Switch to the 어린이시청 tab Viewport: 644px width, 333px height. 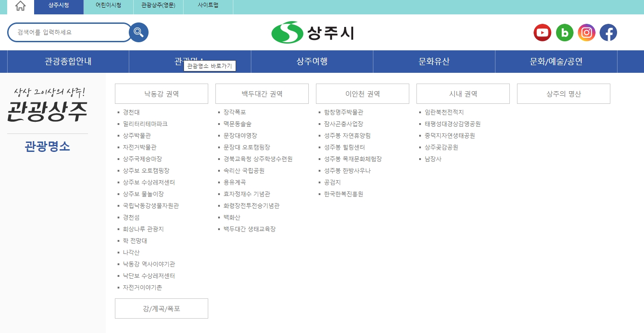[109, 7]
